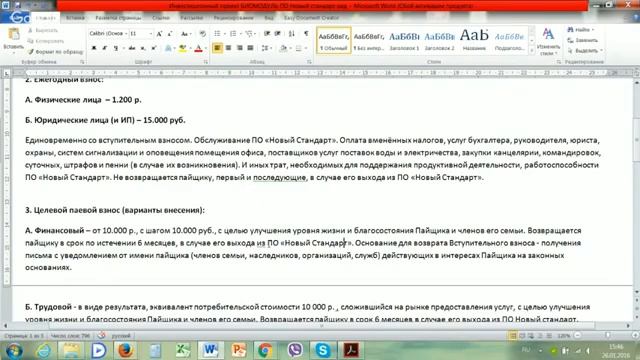Open the Заменить replace dialog
The image size is (640, 360).
[x=583, y=40]
